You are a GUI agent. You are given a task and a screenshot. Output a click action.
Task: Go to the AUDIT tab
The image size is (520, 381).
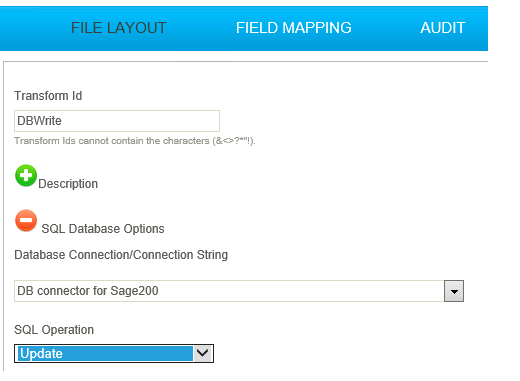click(x=442, y=28)
